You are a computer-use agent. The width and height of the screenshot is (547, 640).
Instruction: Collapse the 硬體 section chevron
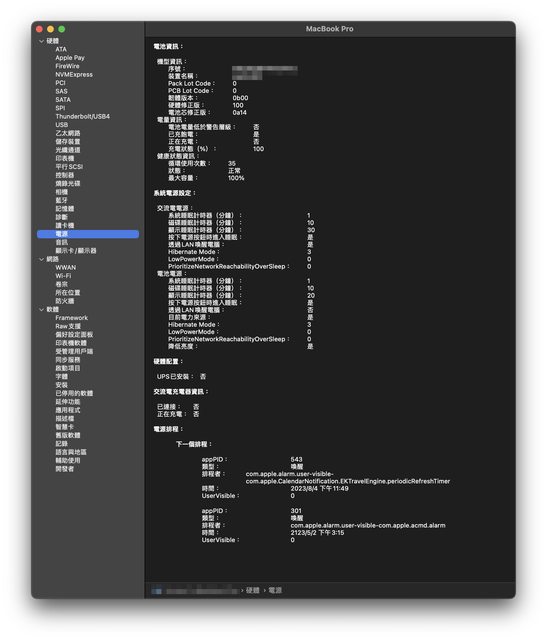pos(42,41)
